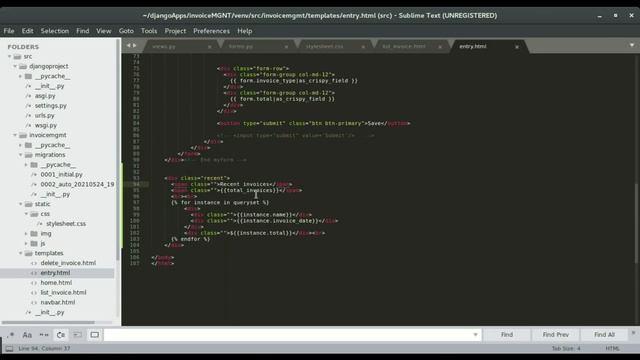The width and height of the screenshot is (640, 360).
Task: Close the entry.html tab
Action: point(517,47)
